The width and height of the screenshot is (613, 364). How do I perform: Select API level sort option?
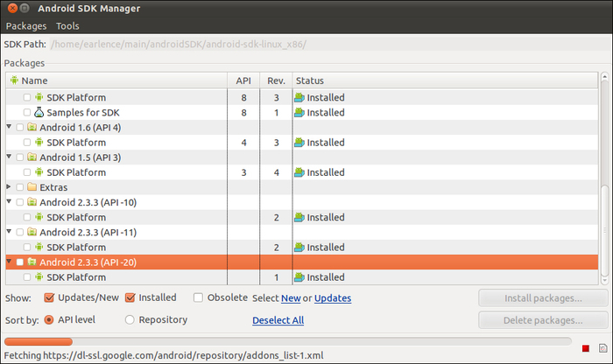[x=49, y=320]
